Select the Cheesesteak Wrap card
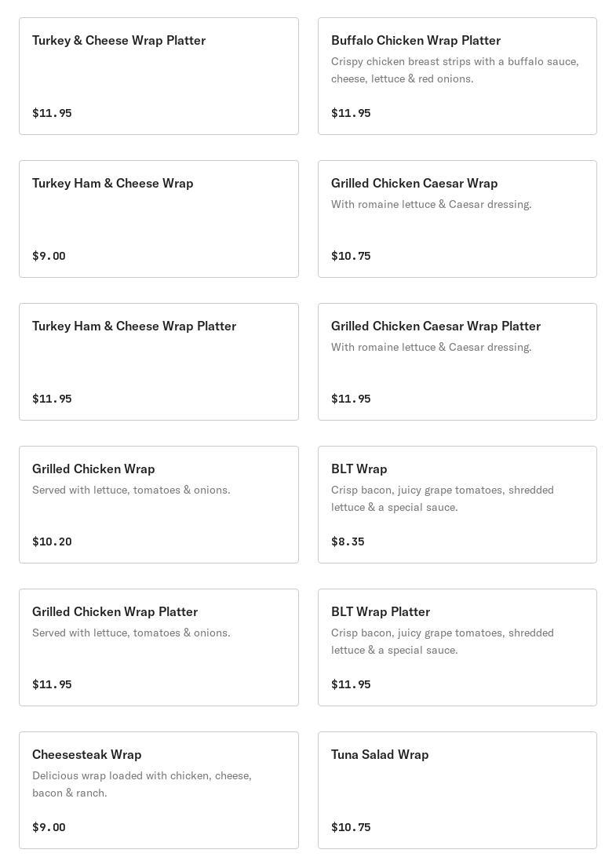The image size is (616, 857). tap(159, 790)
